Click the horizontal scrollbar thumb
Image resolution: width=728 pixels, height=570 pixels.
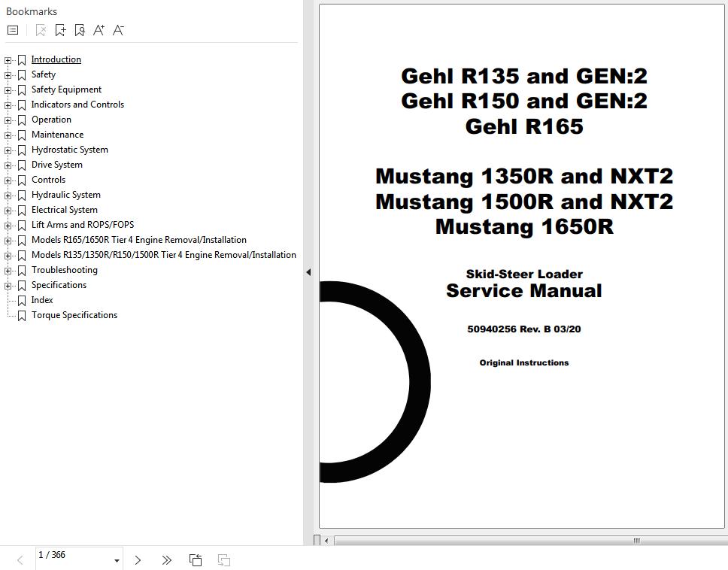[x=531, y=541]
